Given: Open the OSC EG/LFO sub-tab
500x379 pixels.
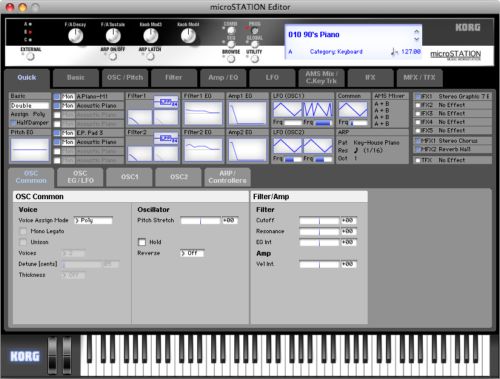Looking at the screenshot, I should pyautogui.click(x=80, y=177).
